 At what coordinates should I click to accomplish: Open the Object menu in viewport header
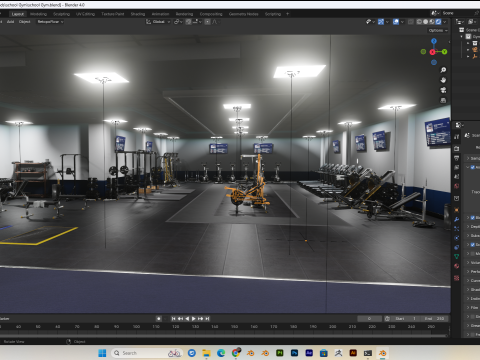24,22
